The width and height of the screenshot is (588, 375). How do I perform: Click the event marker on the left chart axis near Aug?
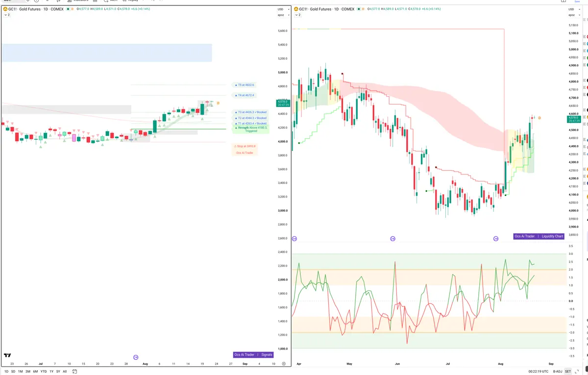pos(136,357)
